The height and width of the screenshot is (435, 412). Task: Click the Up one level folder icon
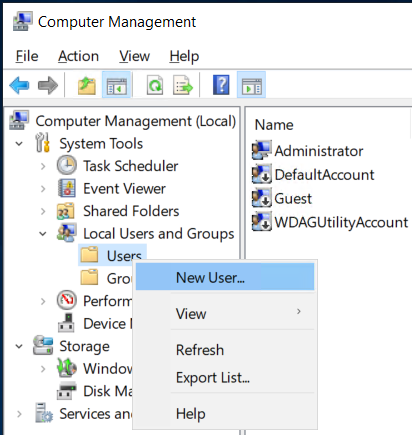click(x=87, y=85)
